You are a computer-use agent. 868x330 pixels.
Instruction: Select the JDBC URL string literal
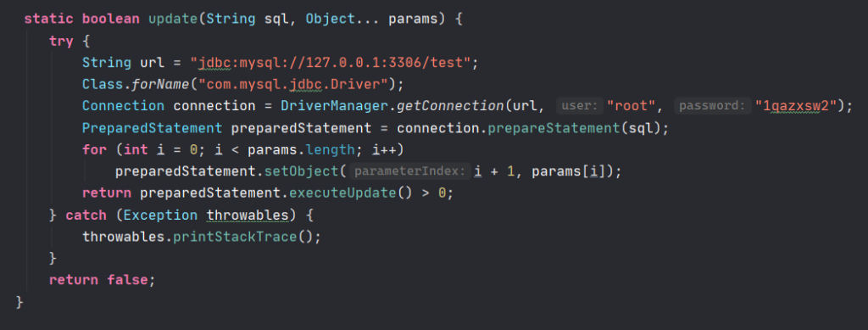[333, 63]
